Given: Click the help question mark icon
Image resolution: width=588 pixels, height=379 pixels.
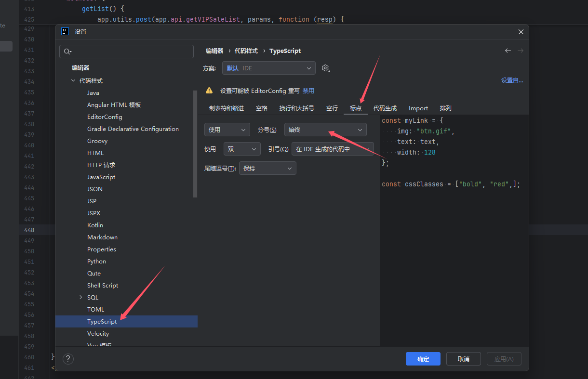Looking at the screenshot, I should coord(68,359).
